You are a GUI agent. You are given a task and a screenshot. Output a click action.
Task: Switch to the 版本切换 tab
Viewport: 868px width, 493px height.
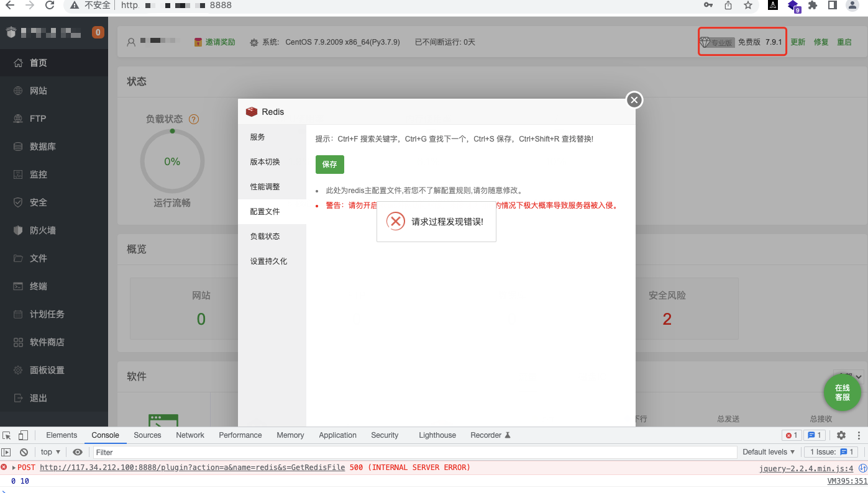[x=272, y=162]
